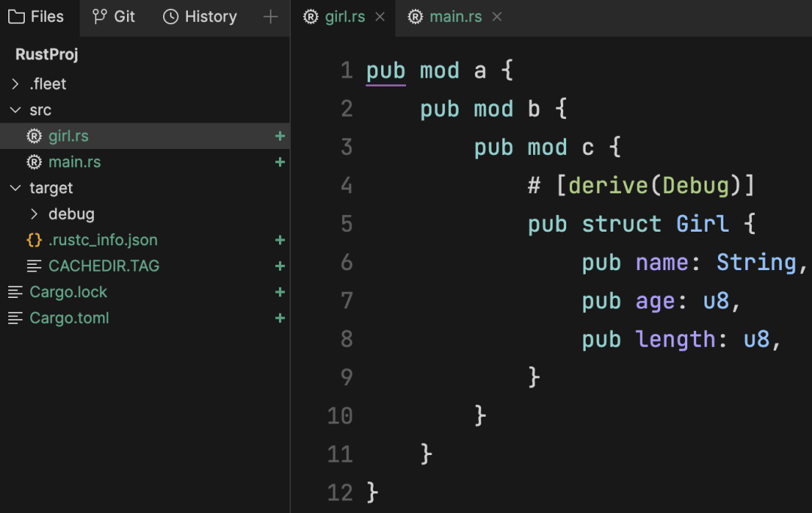Click the file icon beside Cargo.lock
This screenshot has width=812, height=513.
(x=16, y=293)
